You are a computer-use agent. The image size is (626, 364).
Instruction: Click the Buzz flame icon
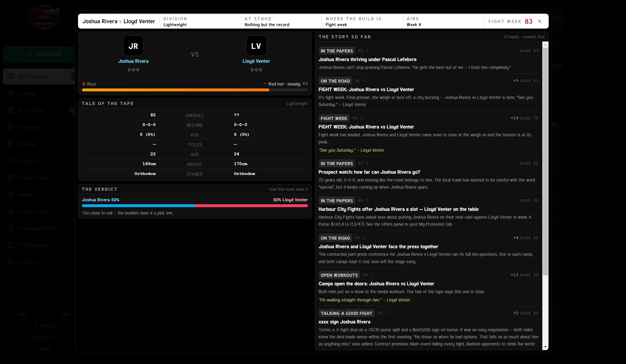tap(84, 84)
